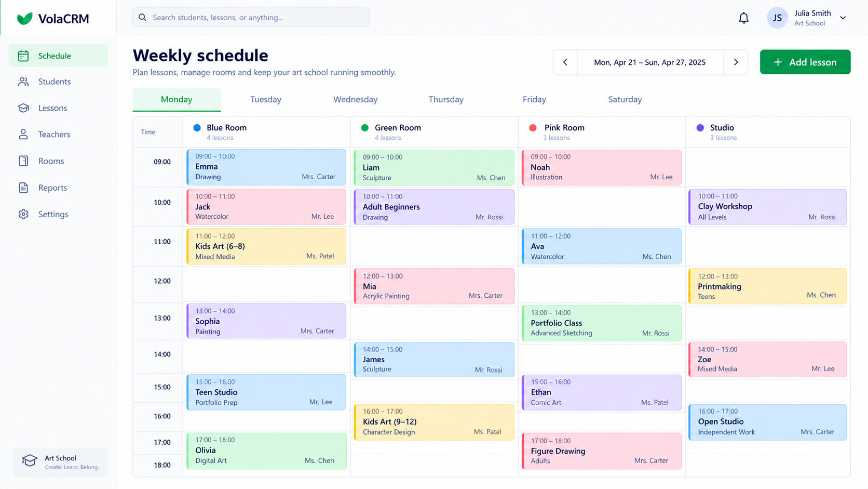Open Liam's Sculpture lesson card
Image resolution: width=868 pixels, height=489 pixels.
pos(434,168)
